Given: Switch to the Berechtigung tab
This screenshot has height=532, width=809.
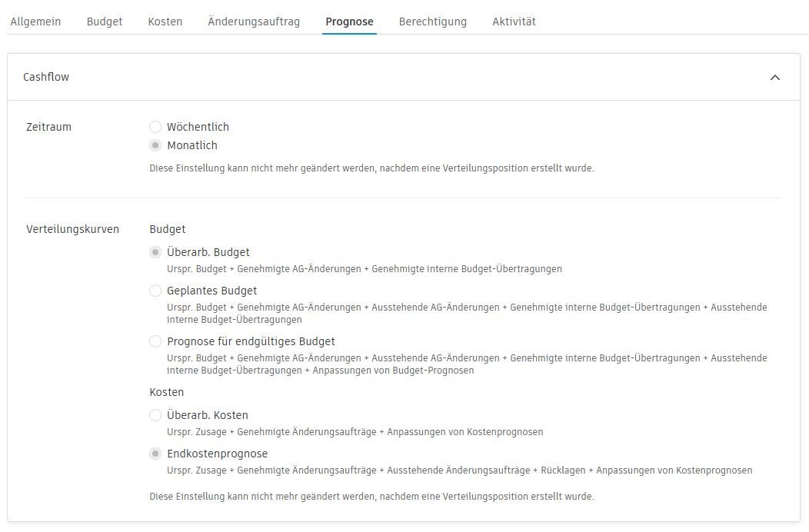Looking at the screenshot, I should pos(433,22).
